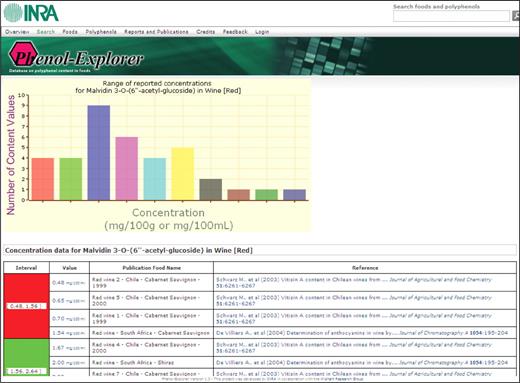Click 'Red wine - South Africa - Shiraz' food name
This screenshot has height=383, width=520.
click(x=133, y=362)
